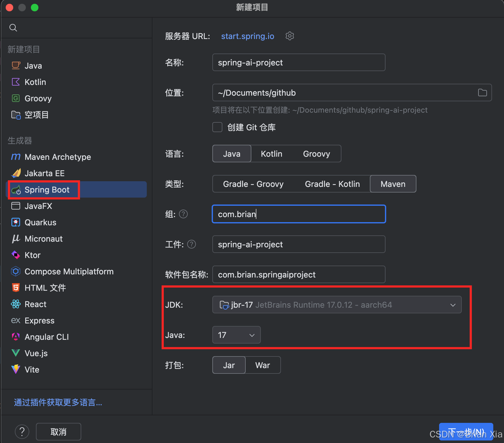Image resolution: width=504 pixels, height=443 pixels.
Task: Click the Java project type icon
Action: tap(16, 66)
